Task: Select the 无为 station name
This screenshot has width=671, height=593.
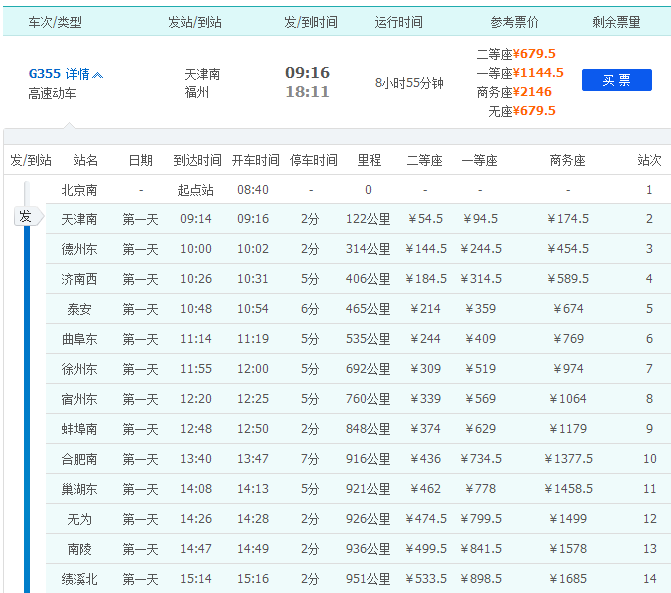Action: click(79, 519)
